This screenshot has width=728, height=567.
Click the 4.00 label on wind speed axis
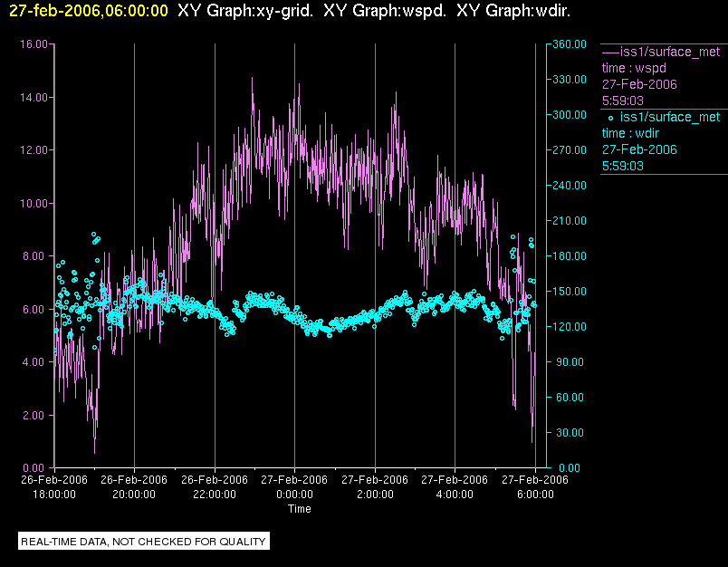pos(35,362)
